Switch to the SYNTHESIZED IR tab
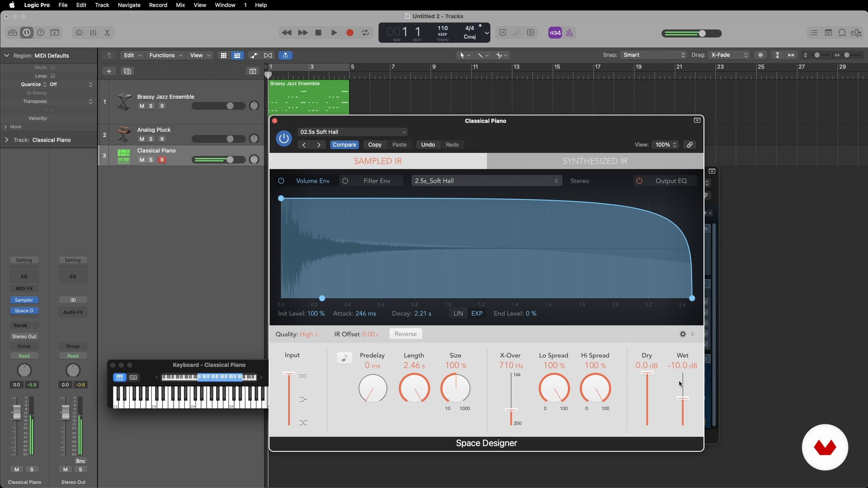 pos(595,161)
